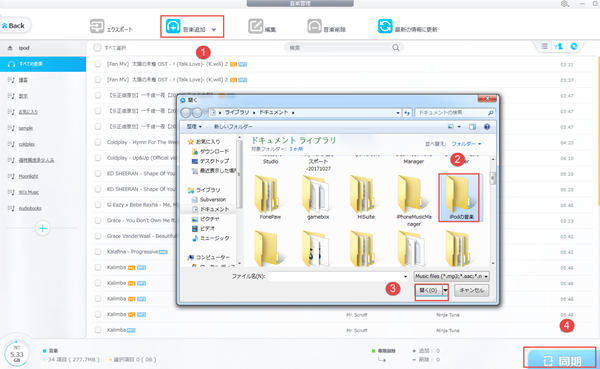
Task: Toggle the preview pane icon in dialog
Action: [473, 127]
